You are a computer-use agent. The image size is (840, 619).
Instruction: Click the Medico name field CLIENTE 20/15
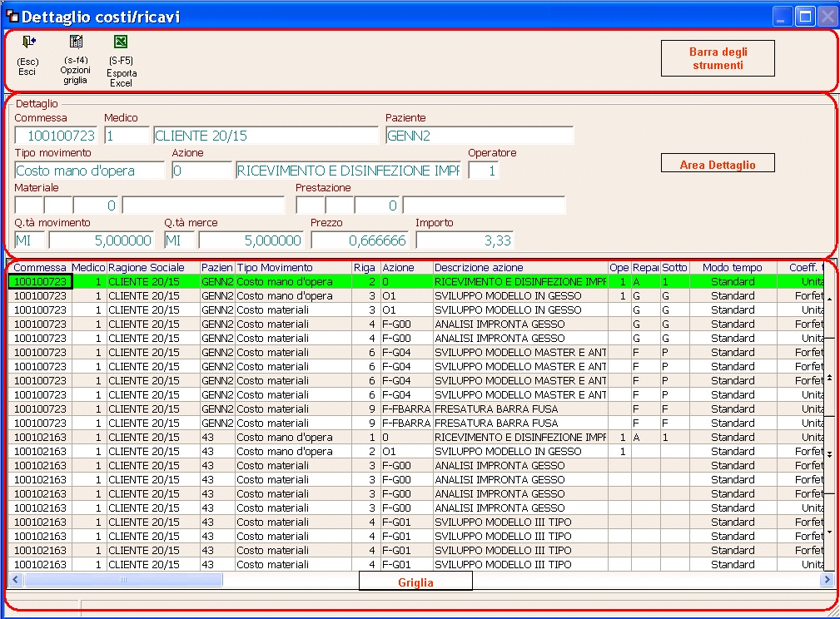266,136
